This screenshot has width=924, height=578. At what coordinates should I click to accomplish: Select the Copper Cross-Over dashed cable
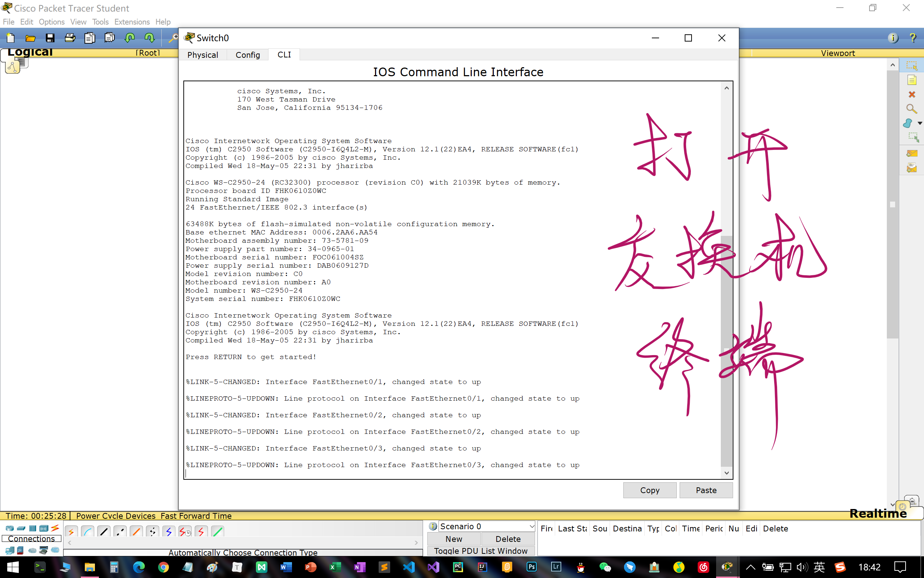pyautogui.click(x=120, y=531)
